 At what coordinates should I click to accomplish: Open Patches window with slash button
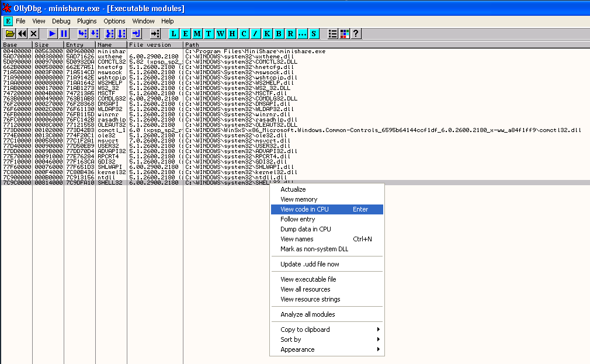255,34
